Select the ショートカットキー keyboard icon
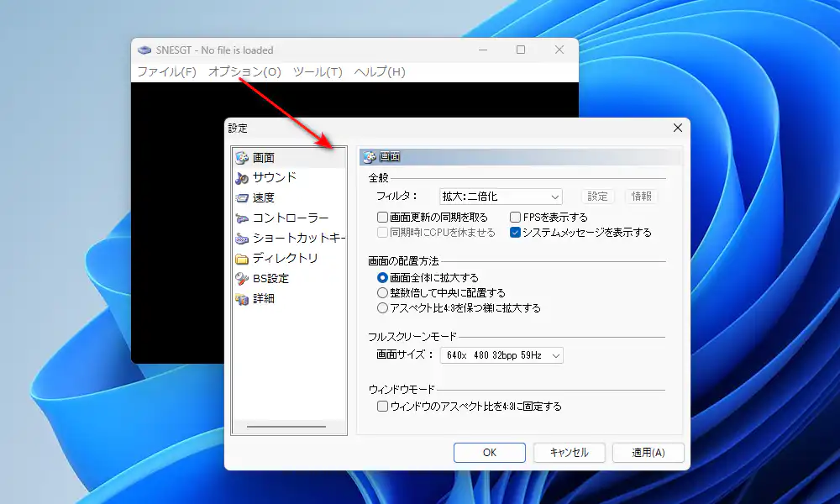This screenshot has height=504, width=840. click(242, 238)
